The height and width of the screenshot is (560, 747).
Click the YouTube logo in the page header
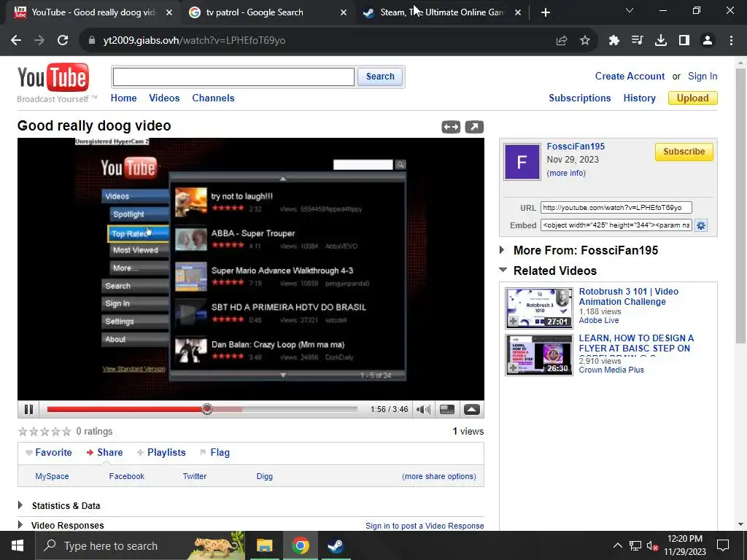53,77
